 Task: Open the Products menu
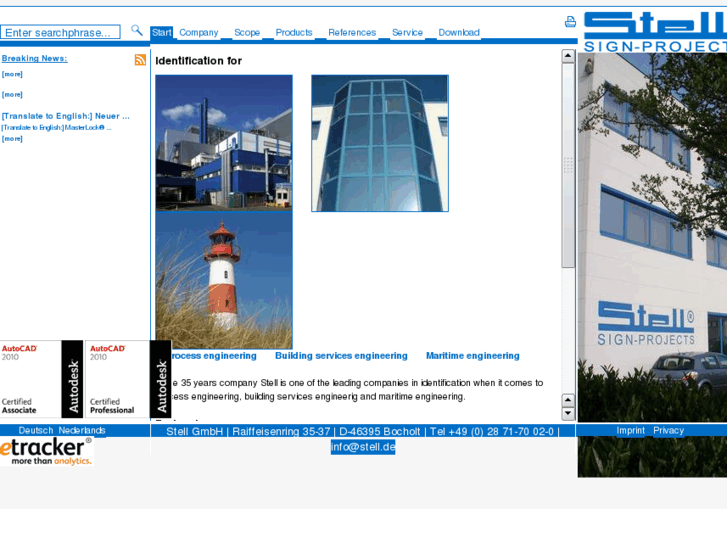click(294, 32)
